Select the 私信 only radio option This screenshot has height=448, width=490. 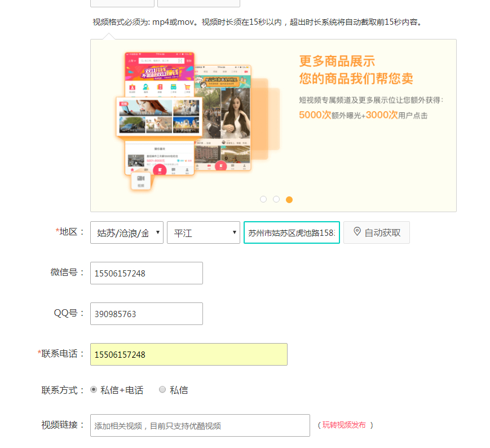point(162,389)
